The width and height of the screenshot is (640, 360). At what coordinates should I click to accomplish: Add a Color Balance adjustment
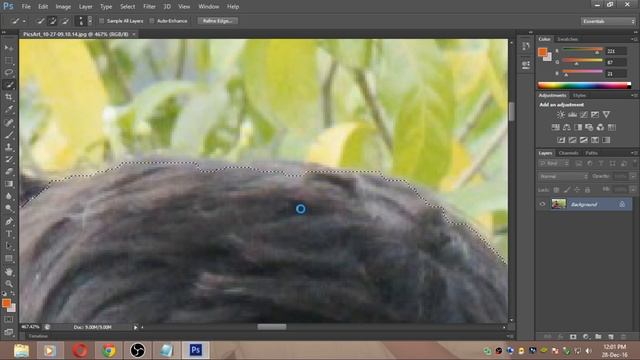click(x=567, y=127)
